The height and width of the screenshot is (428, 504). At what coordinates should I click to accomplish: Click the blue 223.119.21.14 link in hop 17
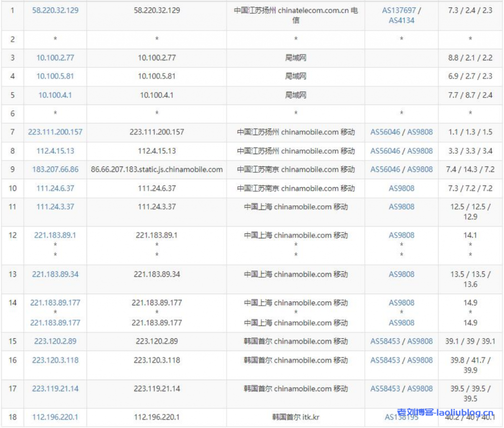tap(55, 389)
